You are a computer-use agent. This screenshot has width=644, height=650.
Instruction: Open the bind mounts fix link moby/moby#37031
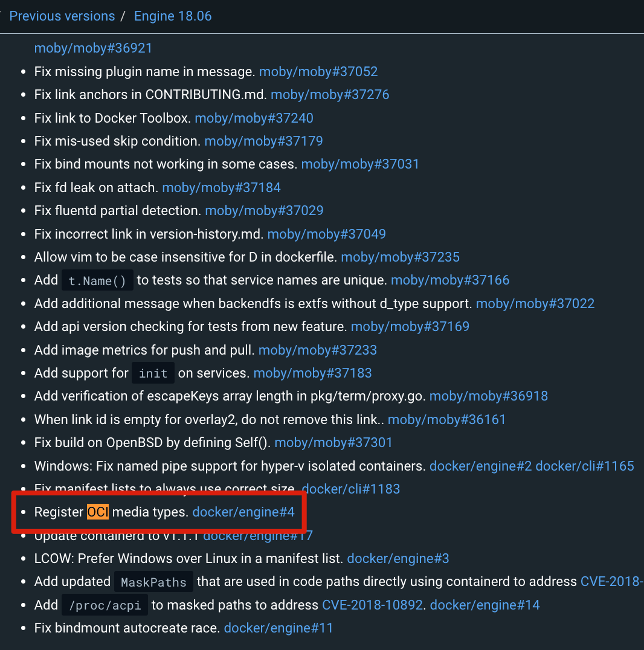point(360,164)
